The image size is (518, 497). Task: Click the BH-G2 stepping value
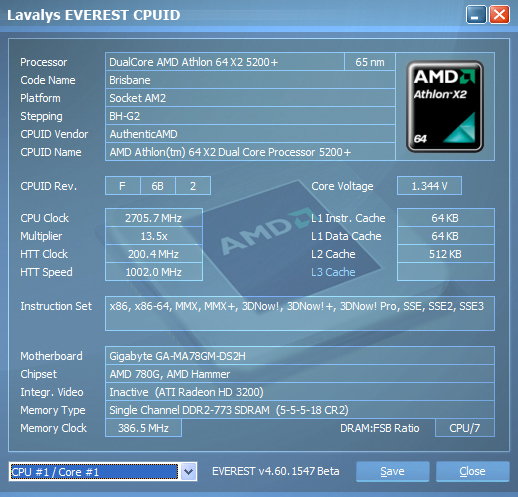(250, 116)
